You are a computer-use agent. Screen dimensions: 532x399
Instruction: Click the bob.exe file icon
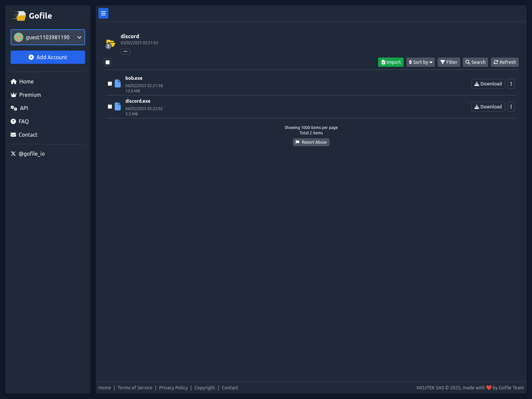pyautogui.click(x=118, y=83)
